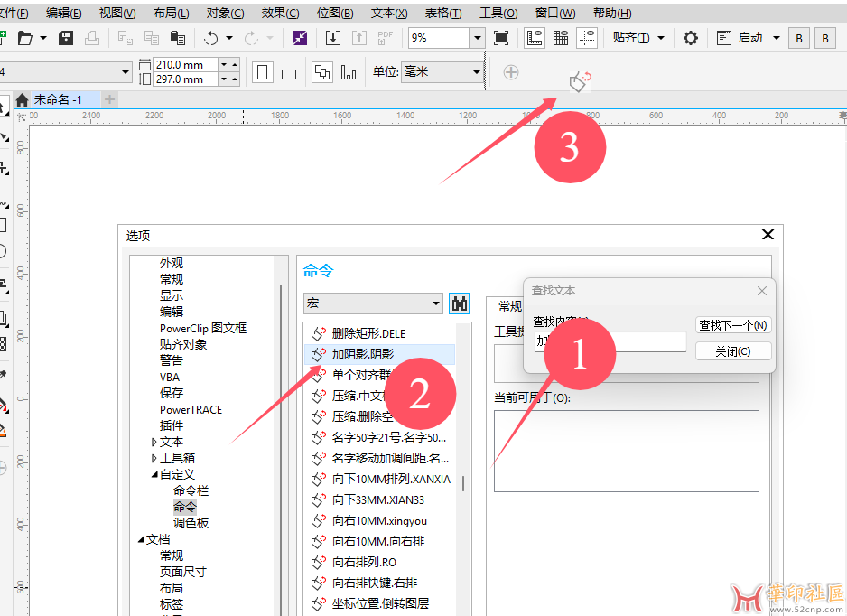
Task: Open the 效果(C) menu
Action: (280, 13)
